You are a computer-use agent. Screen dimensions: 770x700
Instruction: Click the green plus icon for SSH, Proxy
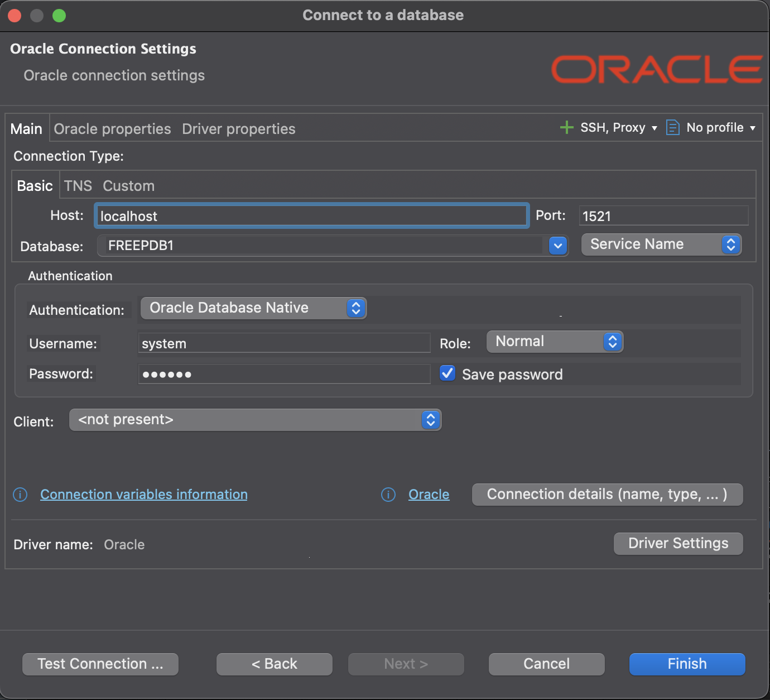pyautogui.click(x=566, y=127)
